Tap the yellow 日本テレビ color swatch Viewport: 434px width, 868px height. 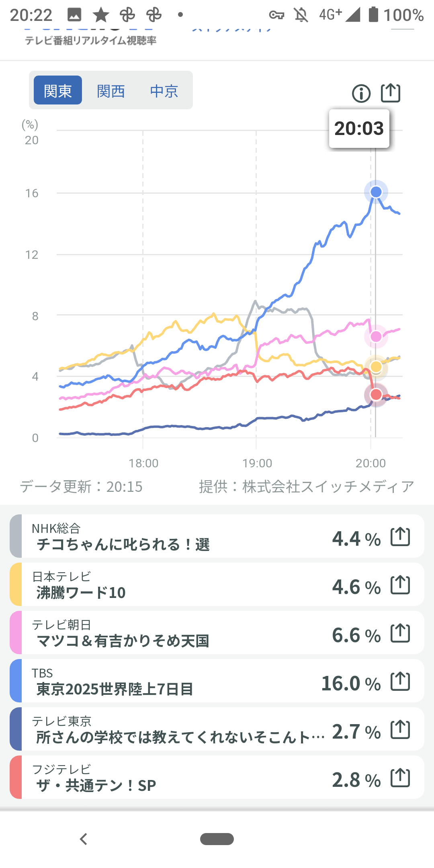[x=16, y=585]
